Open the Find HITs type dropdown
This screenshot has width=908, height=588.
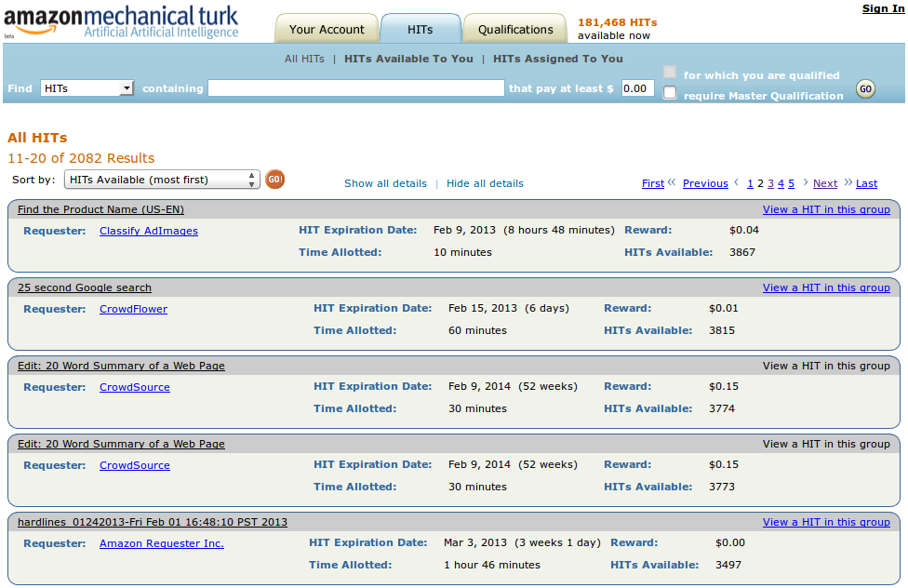87,88
